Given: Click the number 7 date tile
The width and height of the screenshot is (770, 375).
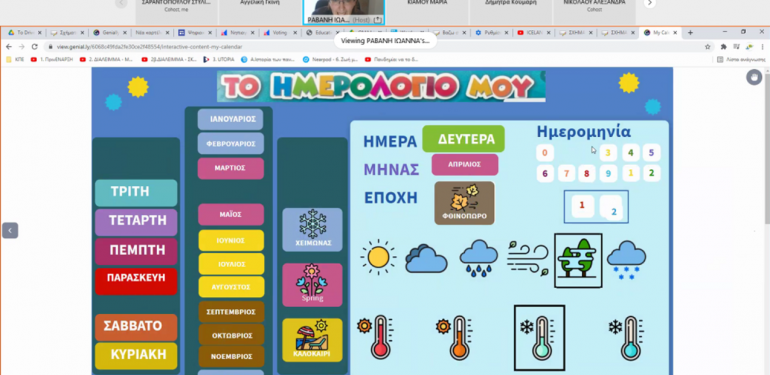Looking at the screenshot, I should click(x=566, y=173).
